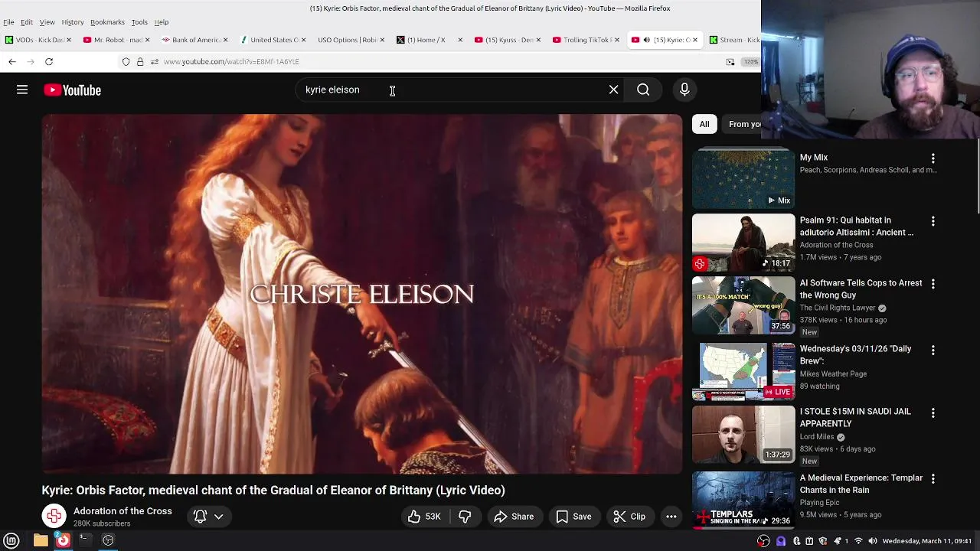Open options menu for My Mix
The height and width of the screenshot is (551, 980).
click(x=933, y=158)
